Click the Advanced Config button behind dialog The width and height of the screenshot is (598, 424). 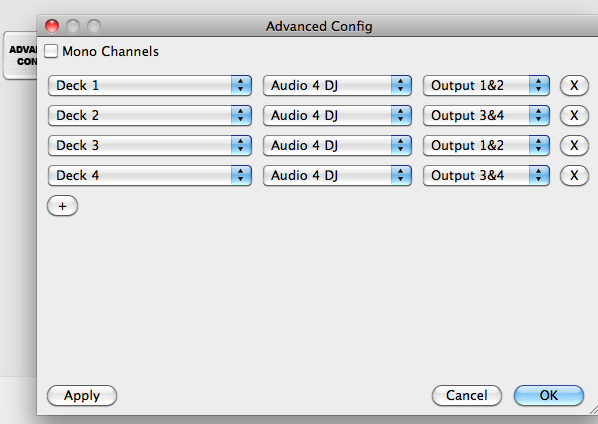21,55
